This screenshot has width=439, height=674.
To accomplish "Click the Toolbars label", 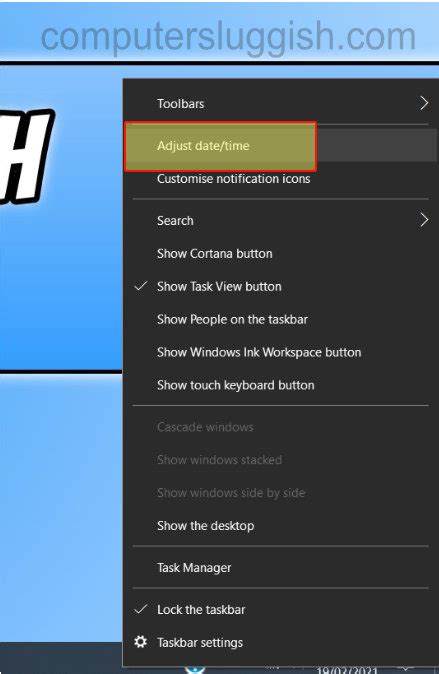I will pos(181,104).
